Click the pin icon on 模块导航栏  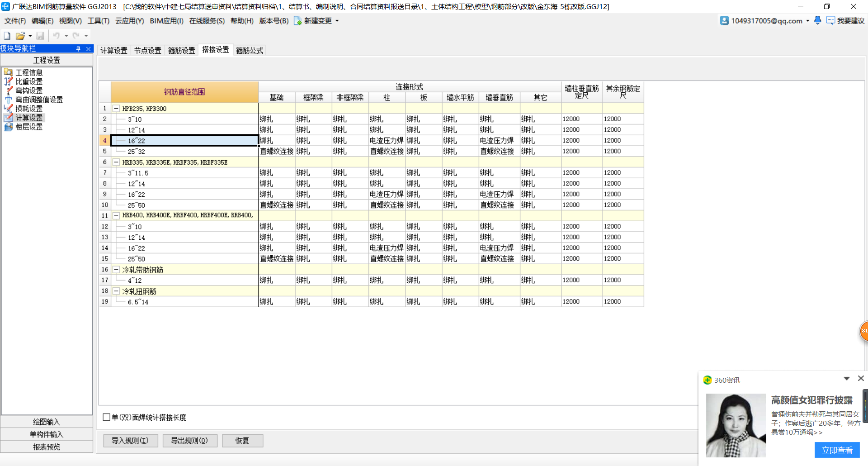pyautogui.click(x=78, y=49)
